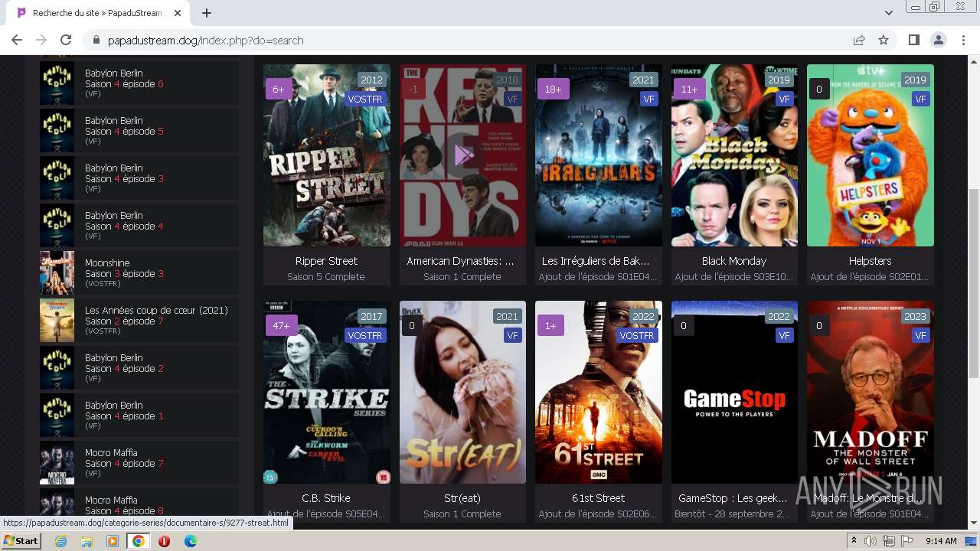980x551 pixels.
Task: Play the American Dynasties poster
Action: (x=462, y=155)
